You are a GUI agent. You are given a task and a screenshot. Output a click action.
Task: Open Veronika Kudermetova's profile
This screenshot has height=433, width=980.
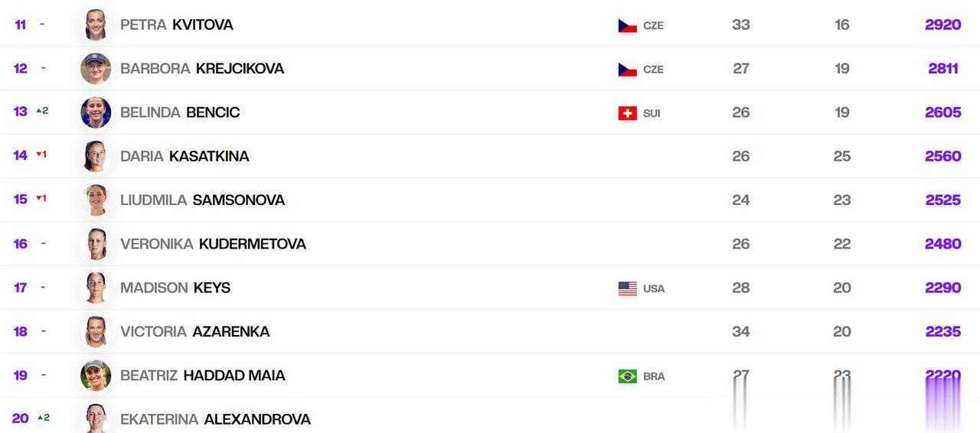click(x=213, y=244)
